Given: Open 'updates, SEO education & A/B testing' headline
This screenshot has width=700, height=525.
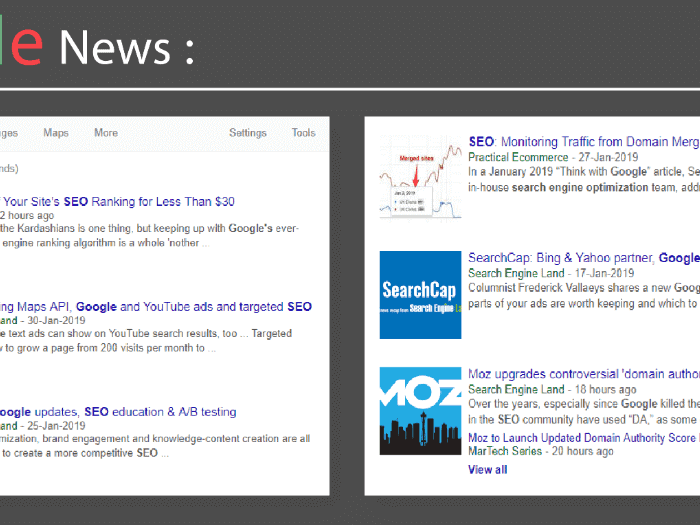Looking at the screenshot, I should (x=118, y=412).
